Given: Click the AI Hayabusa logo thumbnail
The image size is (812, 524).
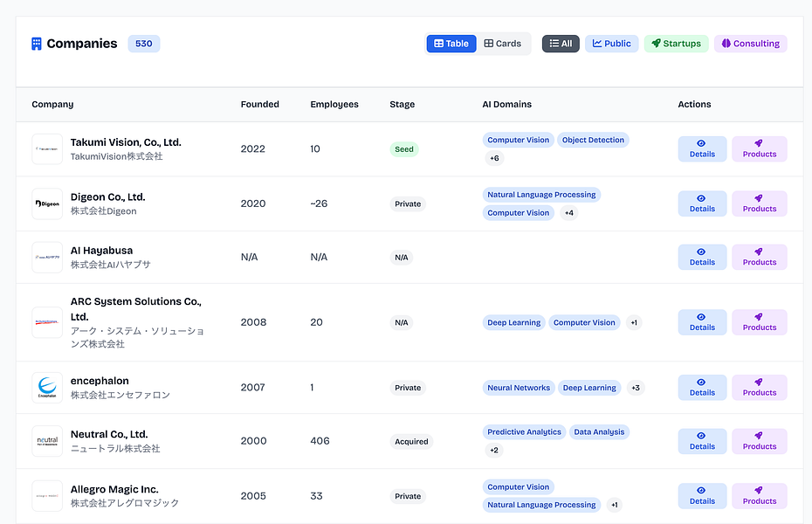Looking at the screenshot, I should click(47, 258).
